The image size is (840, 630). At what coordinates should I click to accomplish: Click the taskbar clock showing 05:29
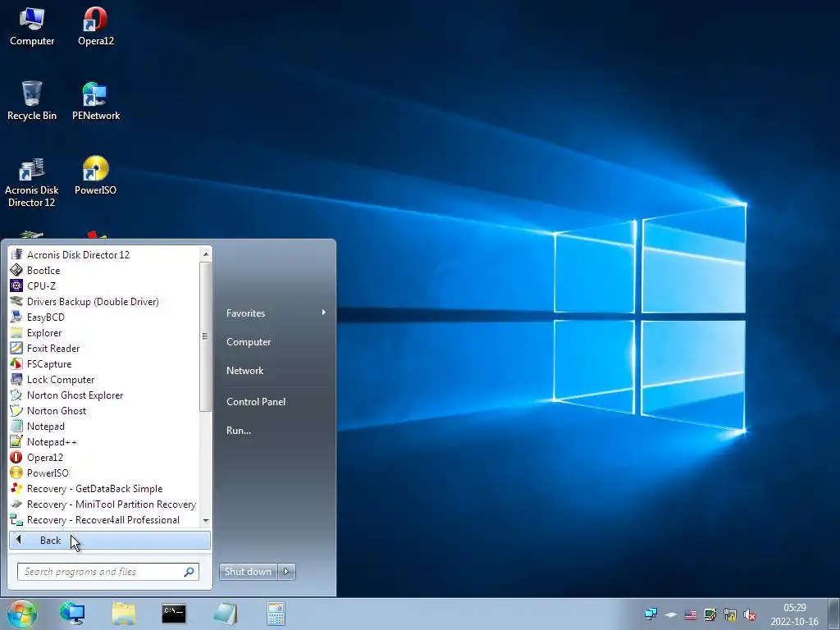coord(794,614)
